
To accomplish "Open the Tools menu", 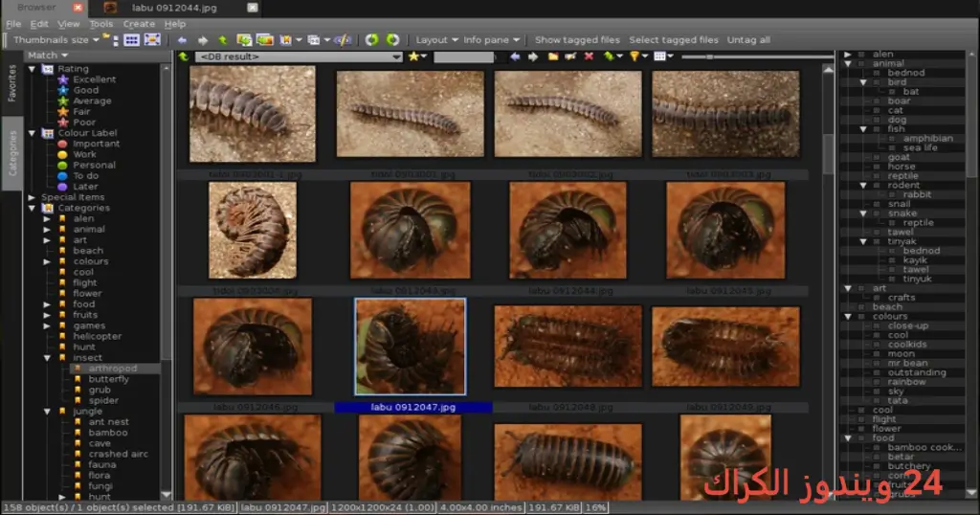I will pos(100,24).
